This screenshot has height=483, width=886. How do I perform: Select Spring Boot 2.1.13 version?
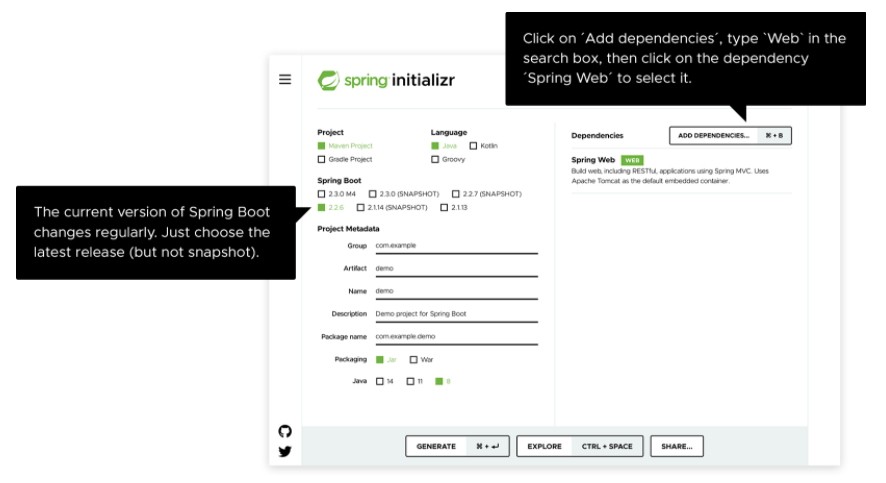[x=454, y=207]
